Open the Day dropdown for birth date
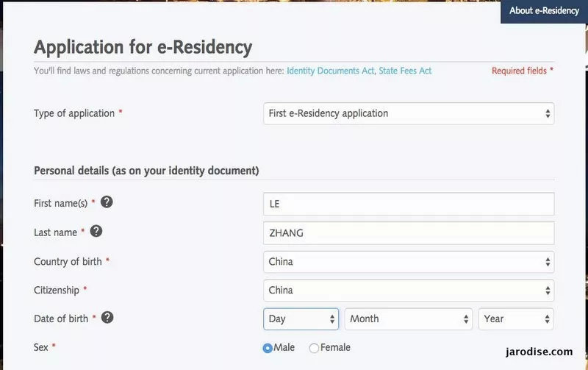The height and width of the screenshot is (370, 588). 301,319
